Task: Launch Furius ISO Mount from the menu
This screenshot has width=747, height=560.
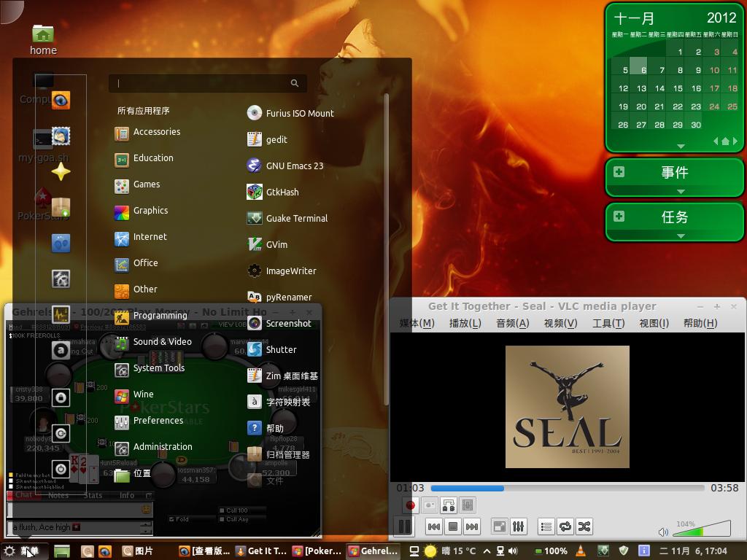Action: click(x=290, y=113)
